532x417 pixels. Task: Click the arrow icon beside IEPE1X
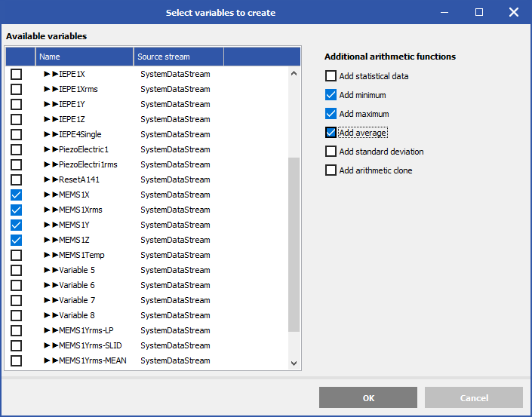coord(51,74)
